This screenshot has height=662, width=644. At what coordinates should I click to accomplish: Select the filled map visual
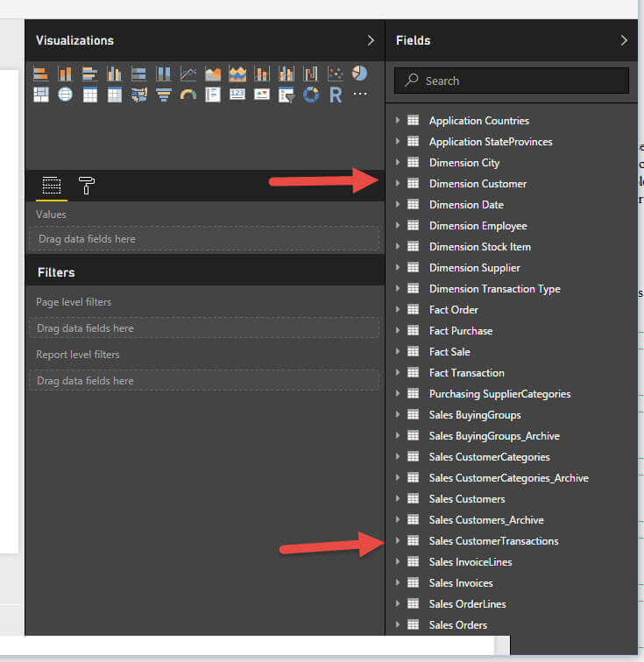tap(139, 95)
